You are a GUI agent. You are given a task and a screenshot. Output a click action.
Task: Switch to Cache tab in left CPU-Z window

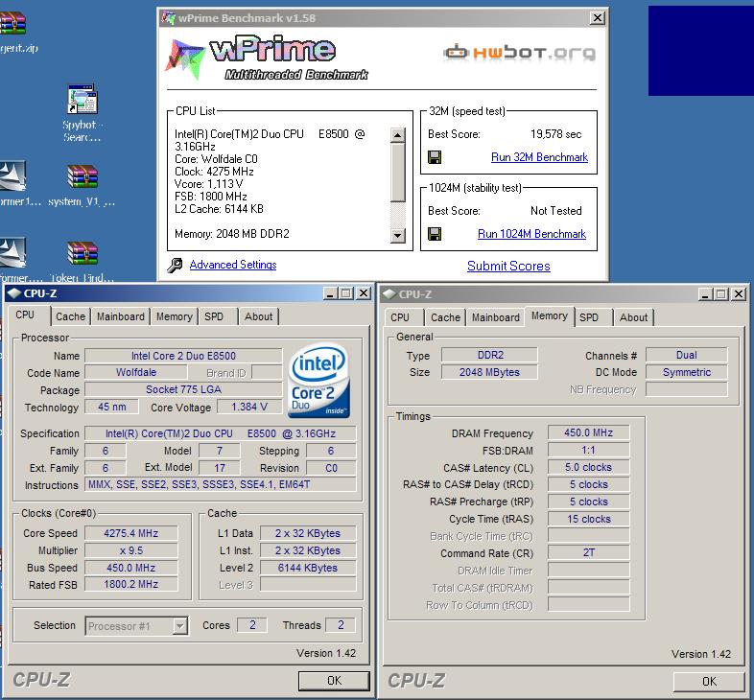tap(70, 316)
